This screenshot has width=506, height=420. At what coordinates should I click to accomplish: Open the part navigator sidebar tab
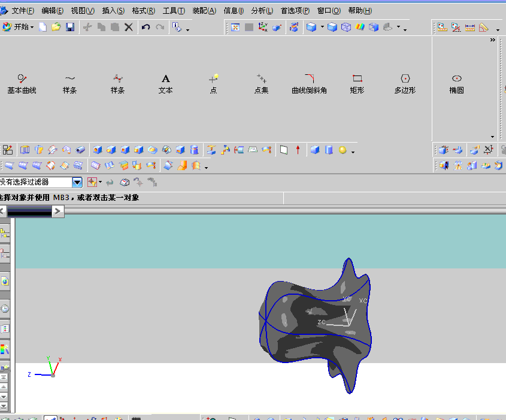click(5, 253)
